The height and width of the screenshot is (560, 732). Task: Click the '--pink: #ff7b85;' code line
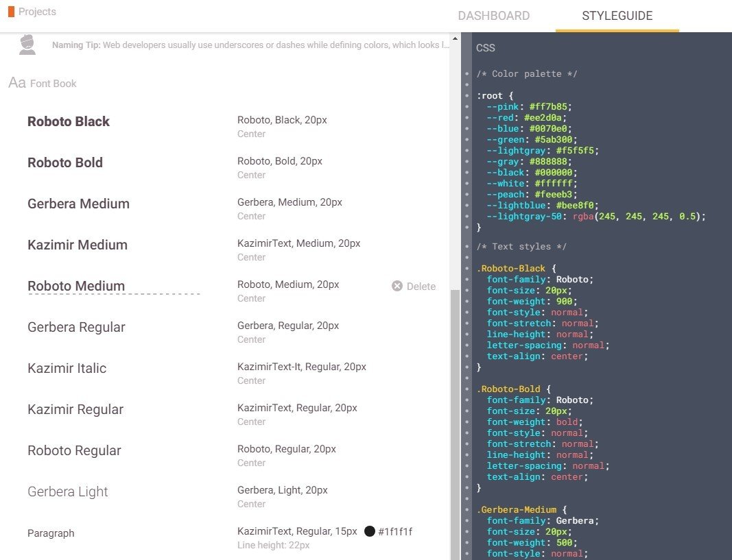click(x=529, y=107)
